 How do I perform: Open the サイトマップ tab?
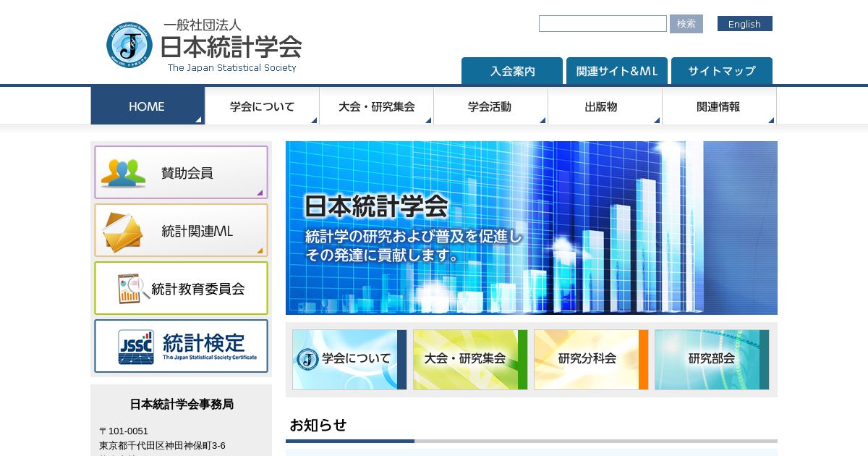coord(722,71)
